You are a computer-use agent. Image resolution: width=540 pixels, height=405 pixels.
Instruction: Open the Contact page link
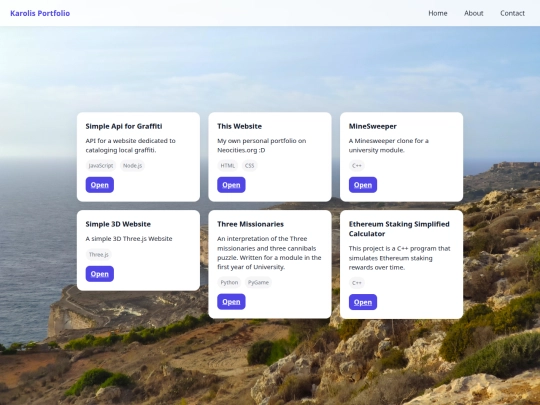(512, 13)
